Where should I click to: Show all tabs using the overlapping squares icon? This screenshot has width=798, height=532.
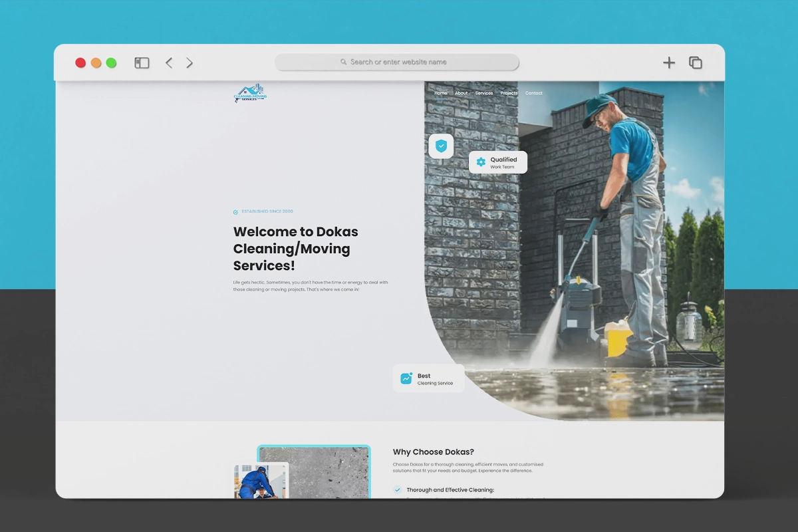coord(696,63)
